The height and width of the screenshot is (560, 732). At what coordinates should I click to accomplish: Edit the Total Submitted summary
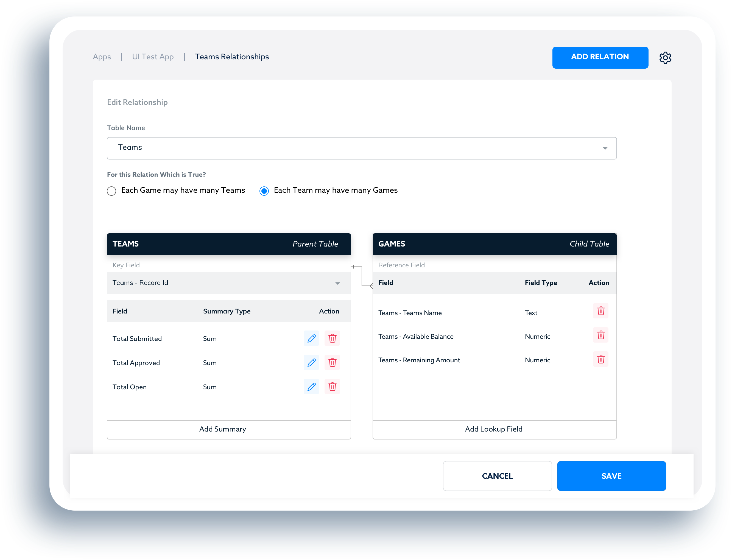[311, 338]
